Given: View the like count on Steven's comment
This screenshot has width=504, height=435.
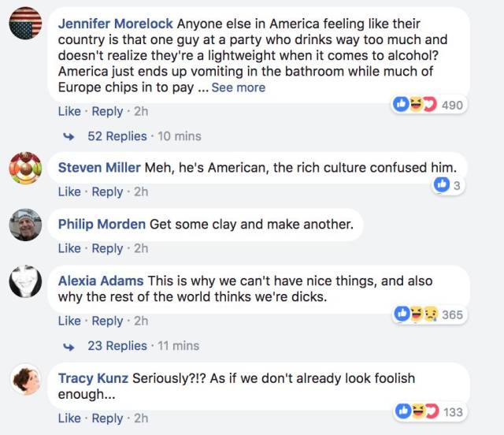Looking at the screenshot, I should click(x=447, y=185).
